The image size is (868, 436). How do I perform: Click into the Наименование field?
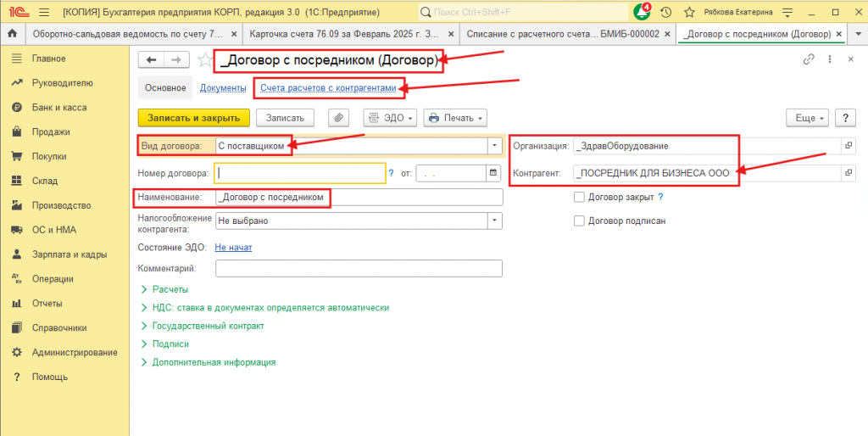pos(359,198)
